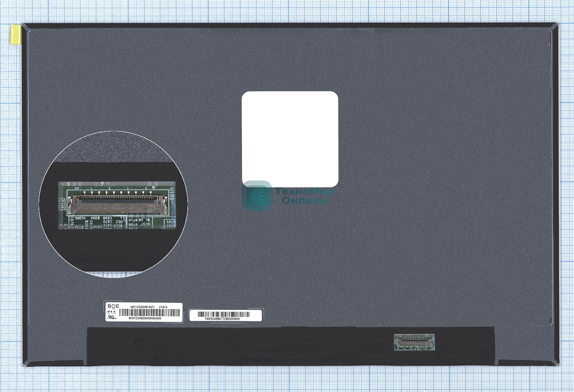
Task: Click the VCORE silkscreen text
Action: pyautogui.click(x=80, y=218)
